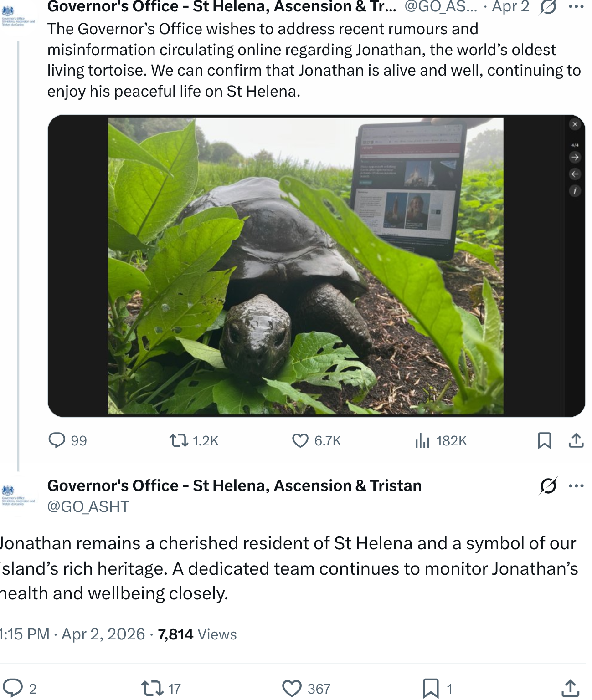592x700 pixels.
Task: Reply to the top tweet with 99 replies
Action: [57, 440]
